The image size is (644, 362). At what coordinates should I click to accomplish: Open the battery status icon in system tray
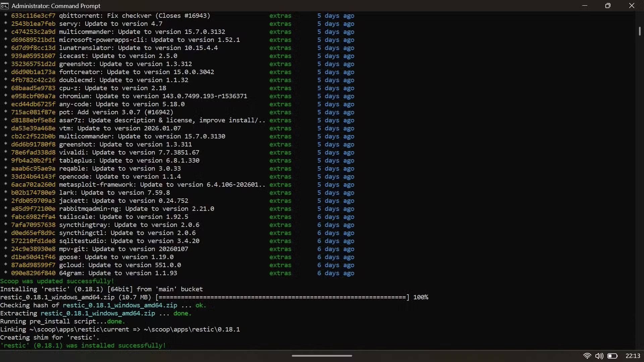pos(613,356)
